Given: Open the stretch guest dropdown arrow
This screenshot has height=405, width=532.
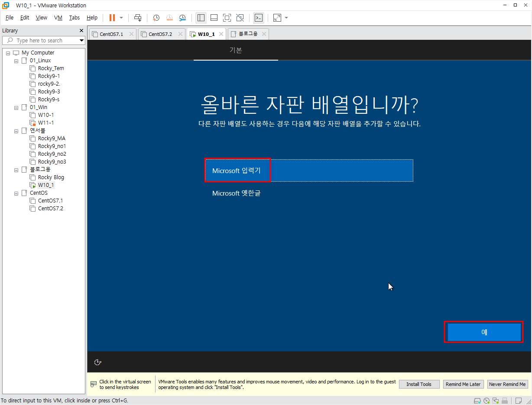Looking at the screenshot, I should (x=286, y=18).
